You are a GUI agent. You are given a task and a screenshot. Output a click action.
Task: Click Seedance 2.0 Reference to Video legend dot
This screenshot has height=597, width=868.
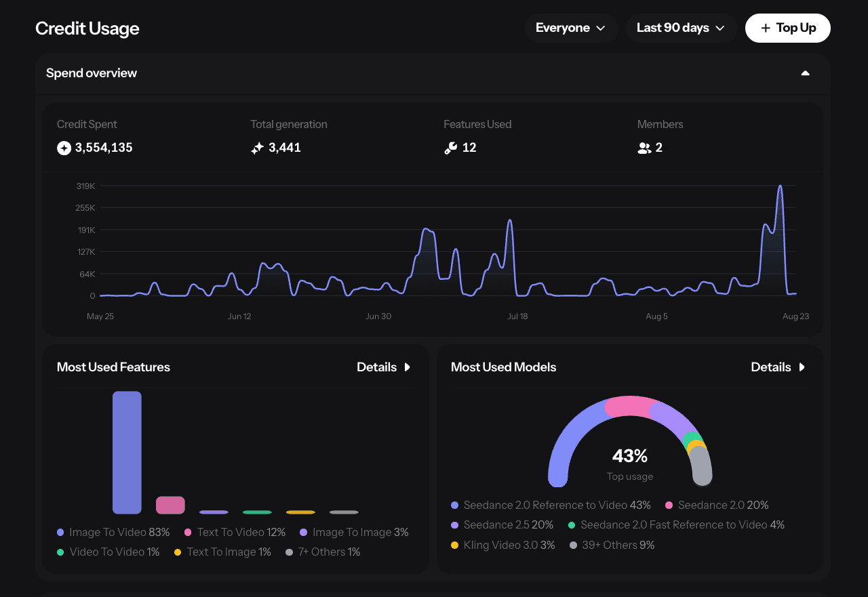pos(454,506)
